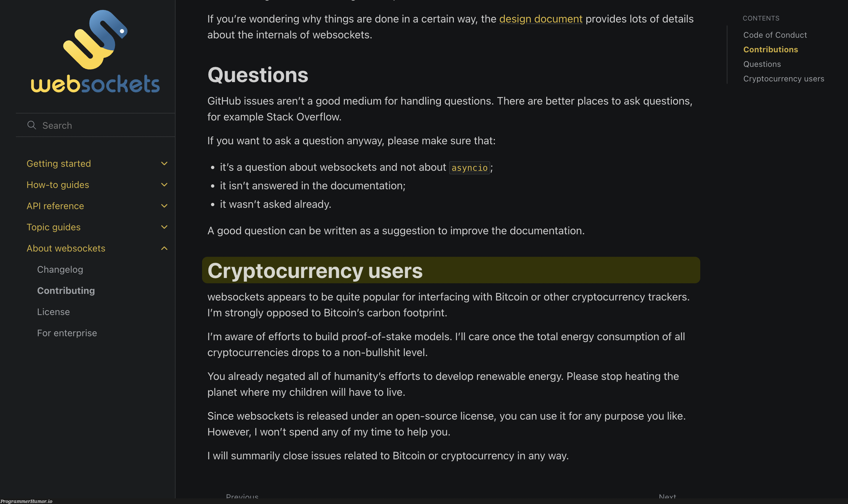Click the design document link
This screenshot has width=848, height=504.
[x=541, y=18]
